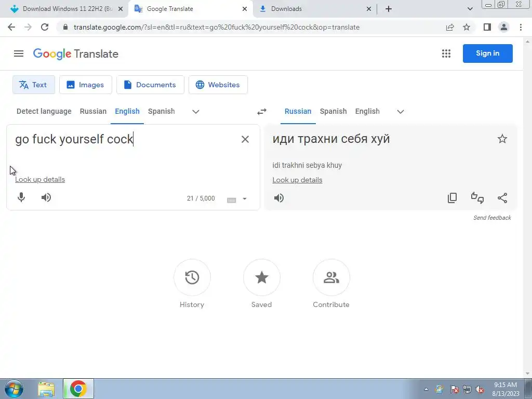
Task: Reload the current page
Action: [45, 27]
